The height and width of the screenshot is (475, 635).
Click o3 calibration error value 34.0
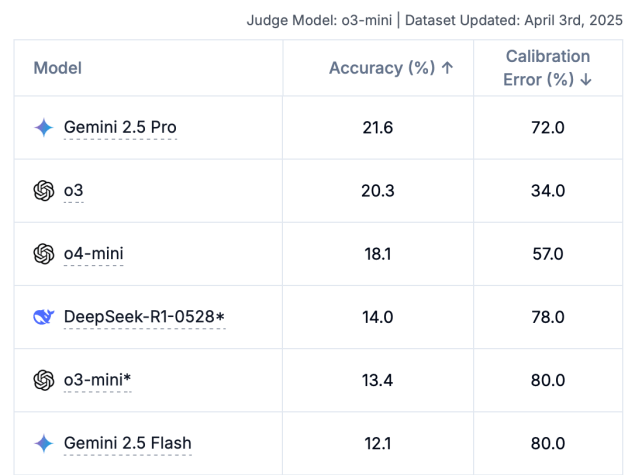coord(547,190)
